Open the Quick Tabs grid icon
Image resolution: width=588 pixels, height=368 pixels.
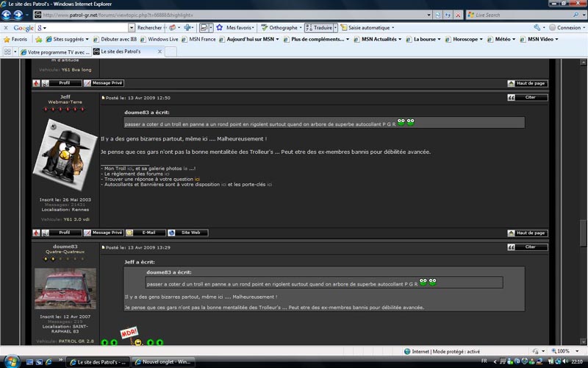pos(7,52)
